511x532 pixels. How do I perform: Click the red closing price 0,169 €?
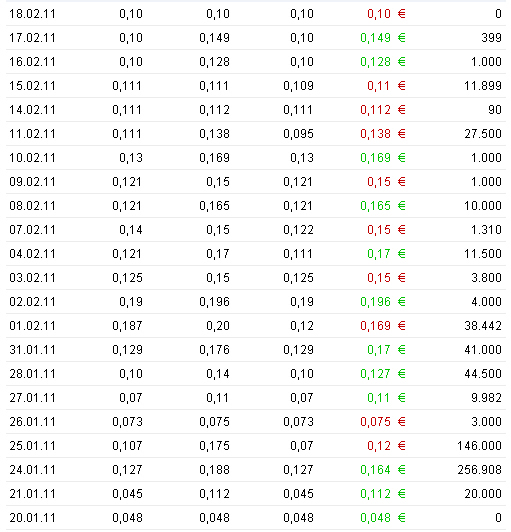[383, 326]
